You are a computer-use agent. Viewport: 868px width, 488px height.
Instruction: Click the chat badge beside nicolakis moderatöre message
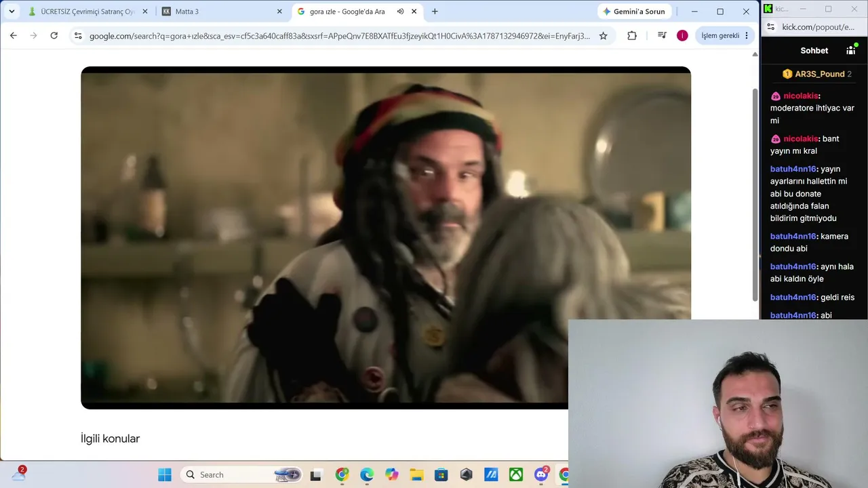pos(776,96)
